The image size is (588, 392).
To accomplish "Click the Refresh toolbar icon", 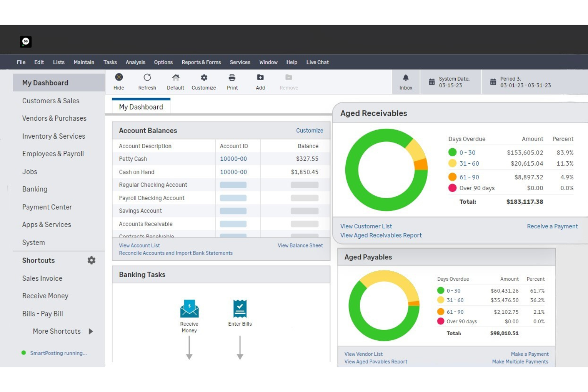I will [x=147, y=77].
